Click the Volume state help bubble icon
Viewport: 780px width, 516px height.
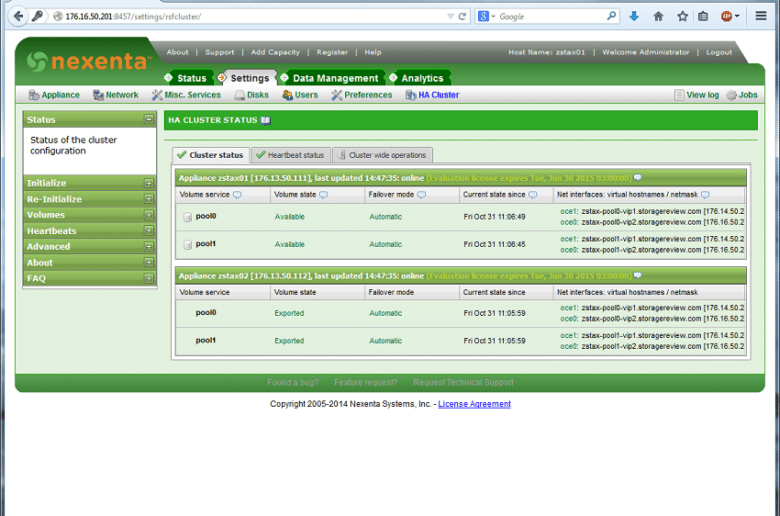323,195
